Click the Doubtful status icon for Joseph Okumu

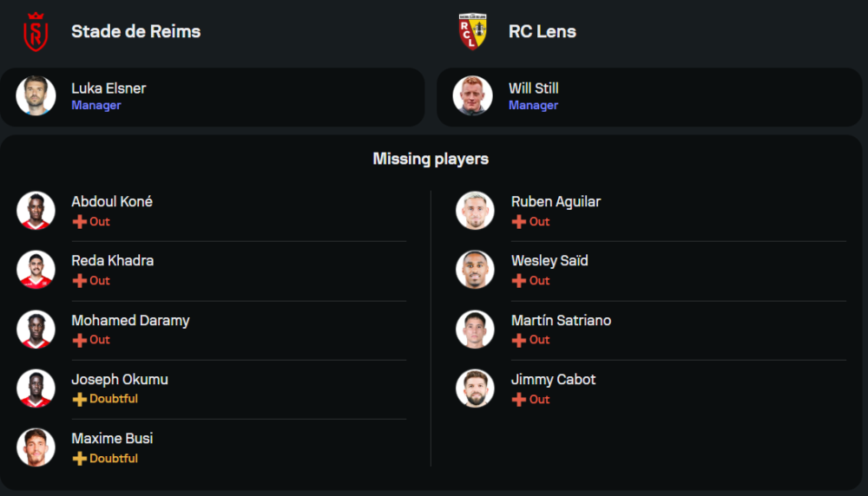tap(79, 399)
